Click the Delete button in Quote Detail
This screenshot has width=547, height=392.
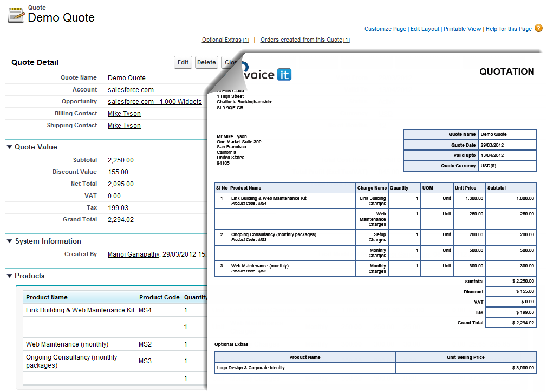(206, 62)
